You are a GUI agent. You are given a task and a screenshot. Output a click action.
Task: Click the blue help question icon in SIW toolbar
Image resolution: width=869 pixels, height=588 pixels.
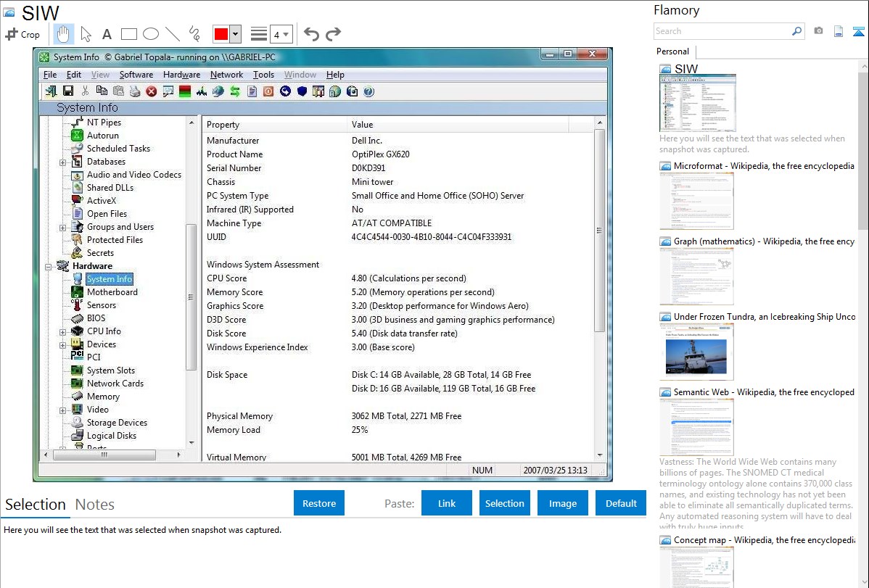click(x=368, y=91)
